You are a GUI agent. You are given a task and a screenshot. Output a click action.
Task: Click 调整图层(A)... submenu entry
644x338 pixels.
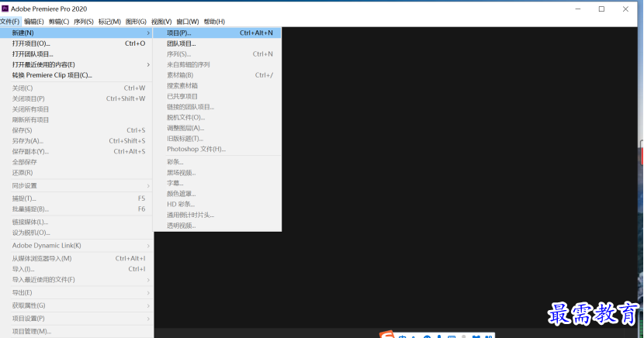(217, 128)
